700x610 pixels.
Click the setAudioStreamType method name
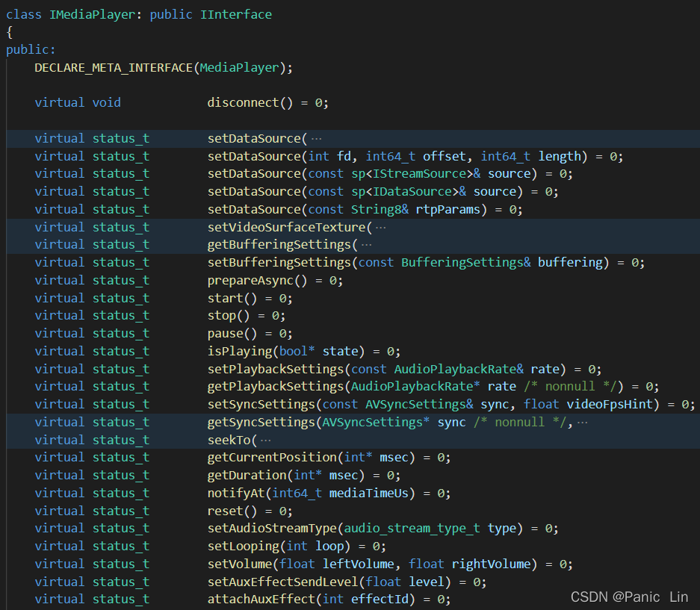(x=272, y=529)
